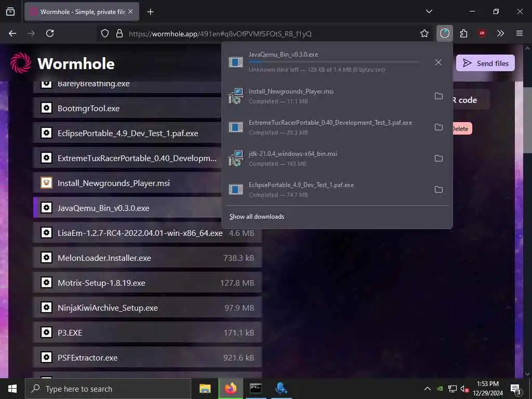Screen dimensions: 532x399
Task: Click the 127.8 MB size of Motrix
Action: (237, 283)
